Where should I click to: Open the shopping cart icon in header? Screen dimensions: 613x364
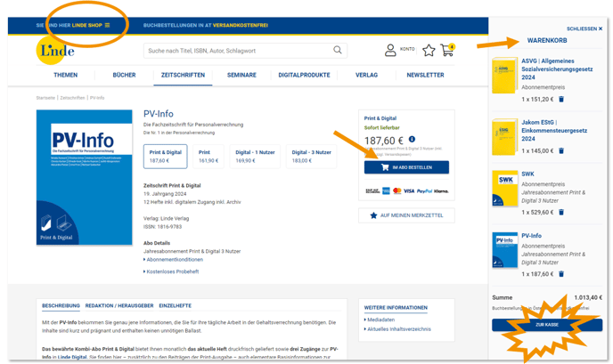447,50
